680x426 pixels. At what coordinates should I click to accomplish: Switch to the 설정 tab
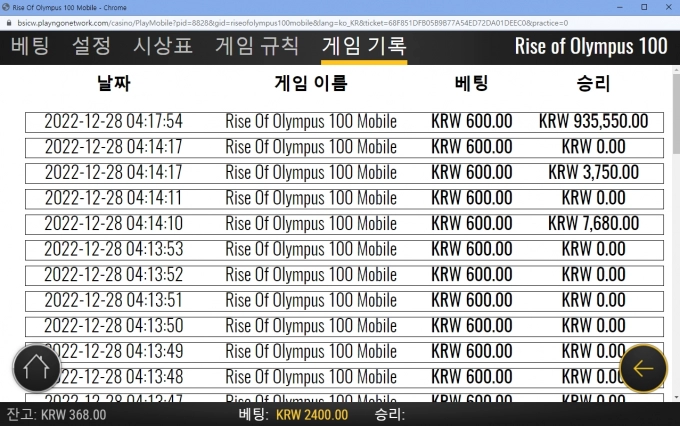[x=91, y=46]
